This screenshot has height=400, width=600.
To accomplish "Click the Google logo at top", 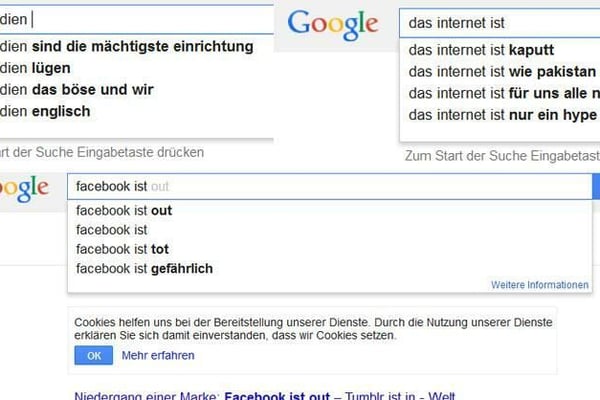I will point(333,24).
